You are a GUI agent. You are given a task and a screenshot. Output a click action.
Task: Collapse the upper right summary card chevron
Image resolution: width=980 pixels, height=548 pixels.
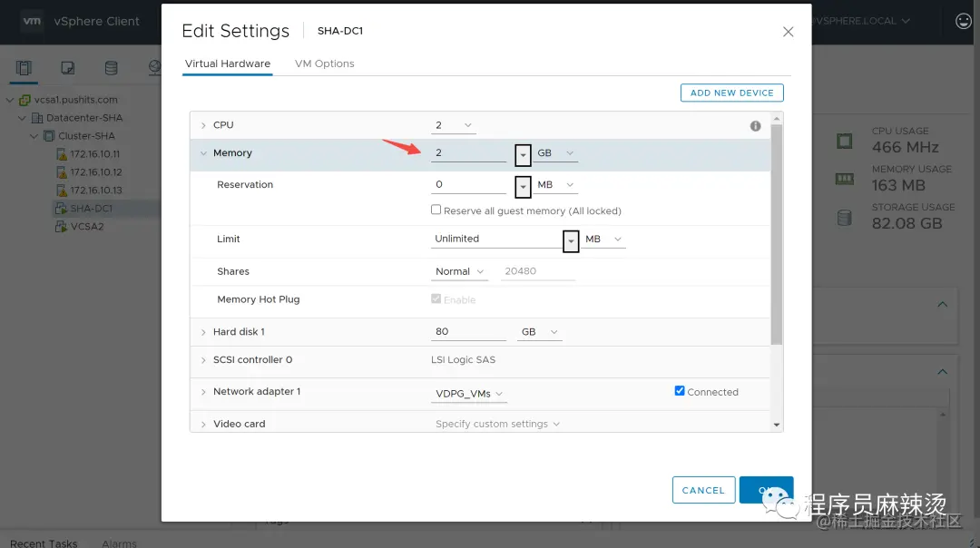pos(943,305)
